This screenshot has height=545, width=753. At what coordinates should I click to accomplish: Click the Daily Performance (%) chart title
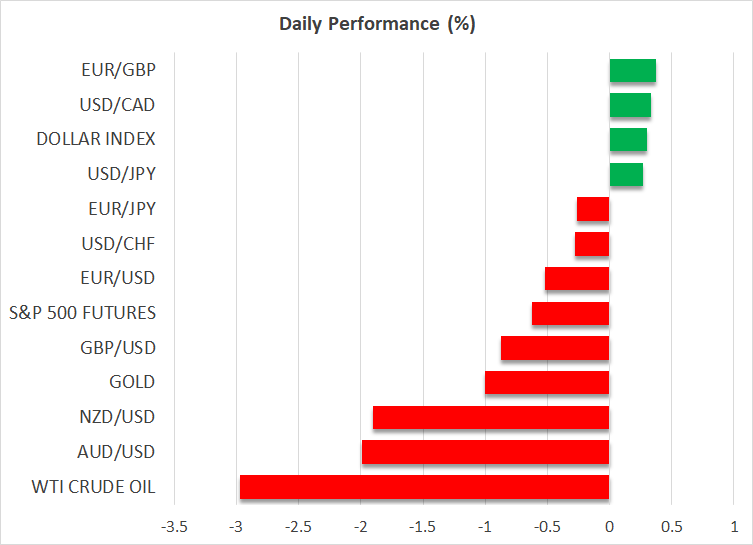(376, 24)
